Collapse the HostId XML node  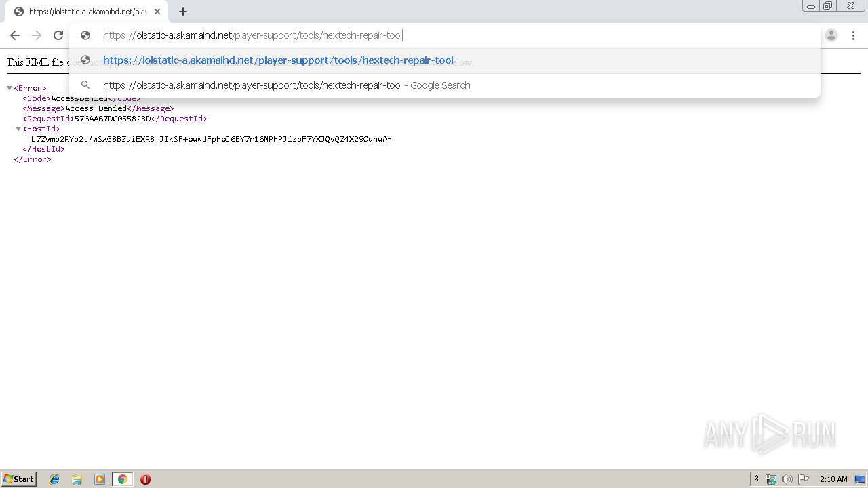click(18, 129)
